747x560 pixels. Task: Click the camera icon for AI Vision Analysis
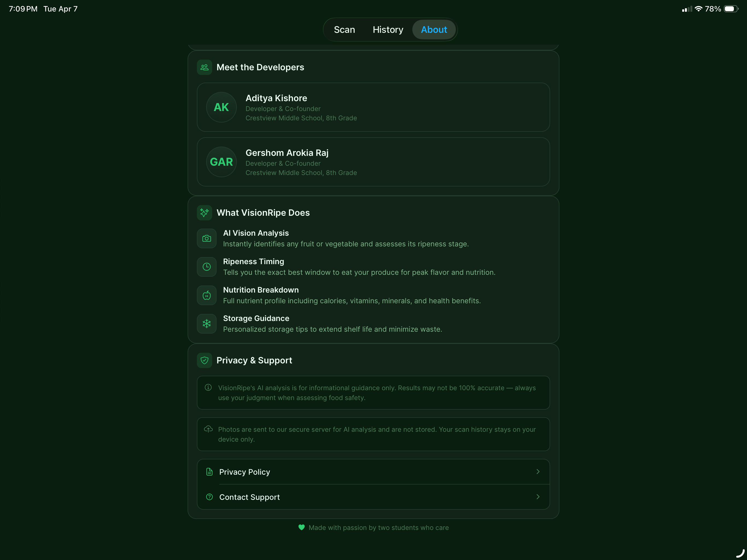pos(206,238)
